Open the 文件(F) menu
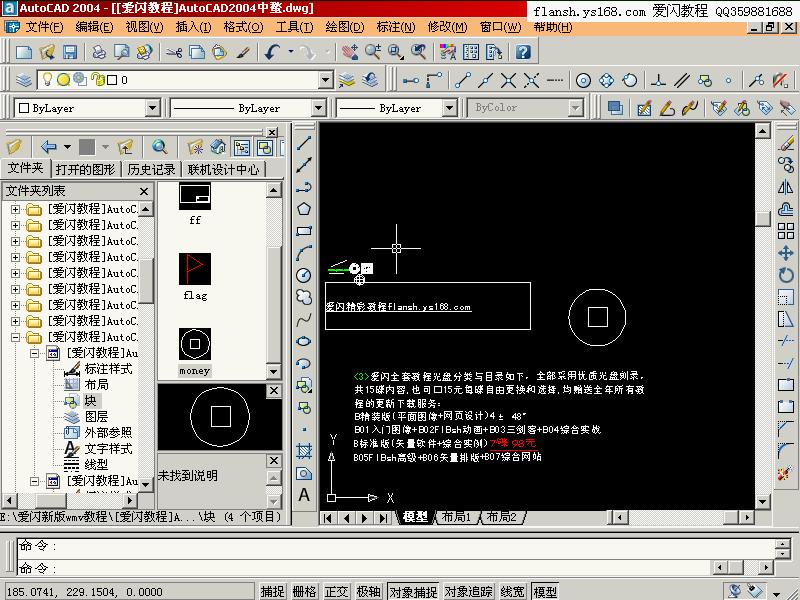The height and width of the screenshot is (600, 800). coord(44,27)
